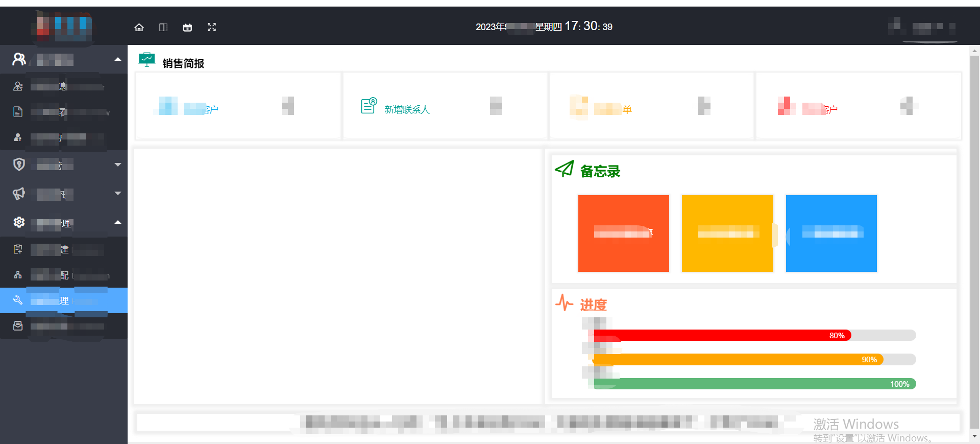Open the calendar icon in top bar
This screenshot has width=980, height=444.
click(x=187, y=27)
